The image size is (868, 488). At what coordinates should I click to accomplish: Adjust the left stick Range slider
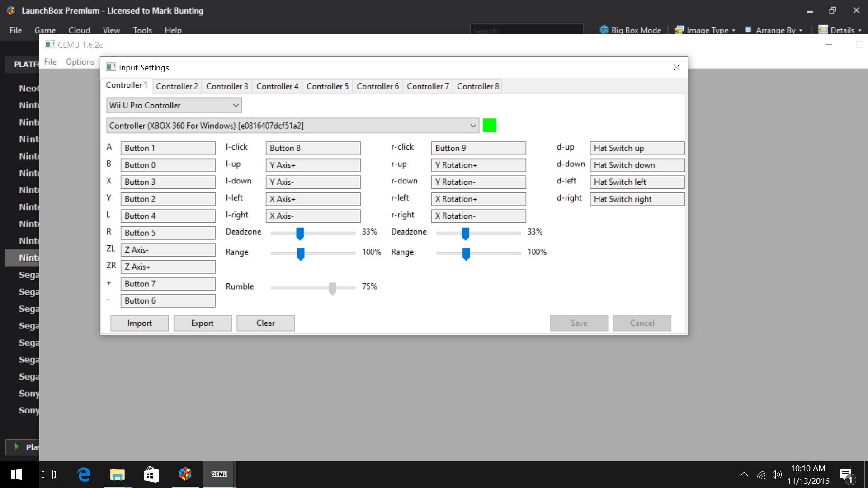pyautogui.click(x=301, y=253)
